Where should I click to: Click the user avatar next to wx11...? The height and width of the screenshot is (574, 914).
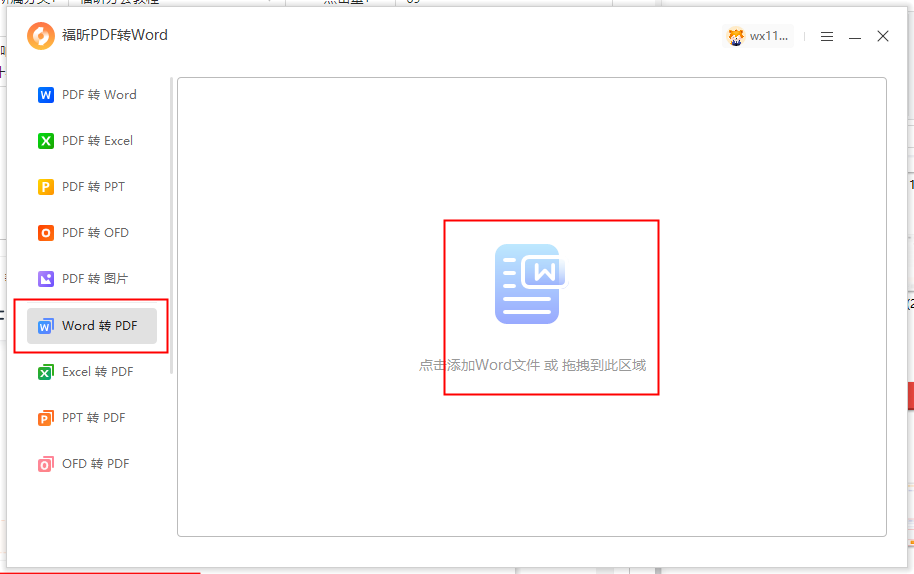coord(736,36)
